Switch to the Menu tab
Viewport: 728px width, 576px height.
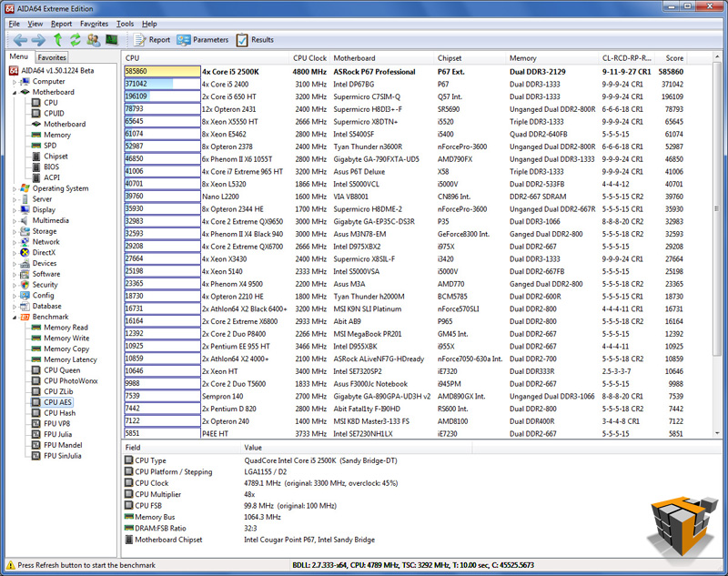click(x=19, y=56)
